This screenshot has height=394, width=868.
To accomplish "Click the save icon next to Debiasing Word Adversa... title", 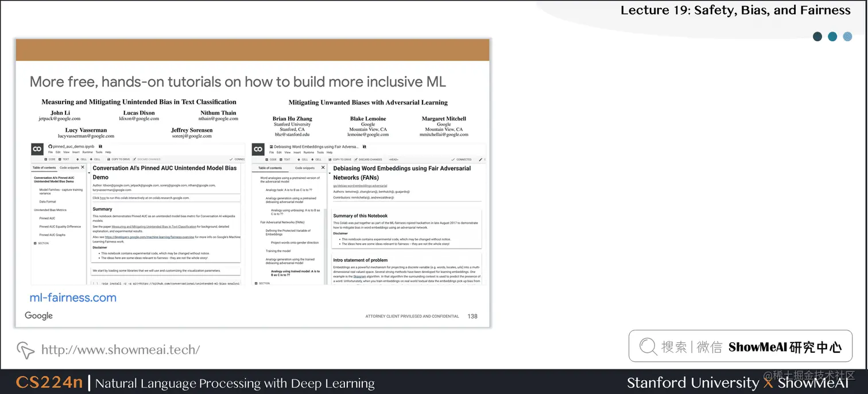I will click(364, 147).
